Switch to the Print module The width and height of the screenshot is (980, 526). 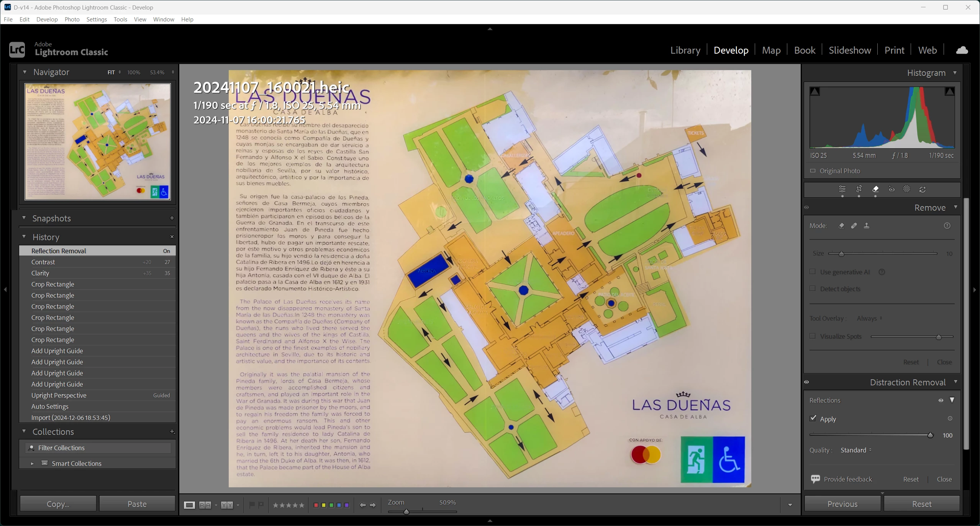click(x=894, y=50)
